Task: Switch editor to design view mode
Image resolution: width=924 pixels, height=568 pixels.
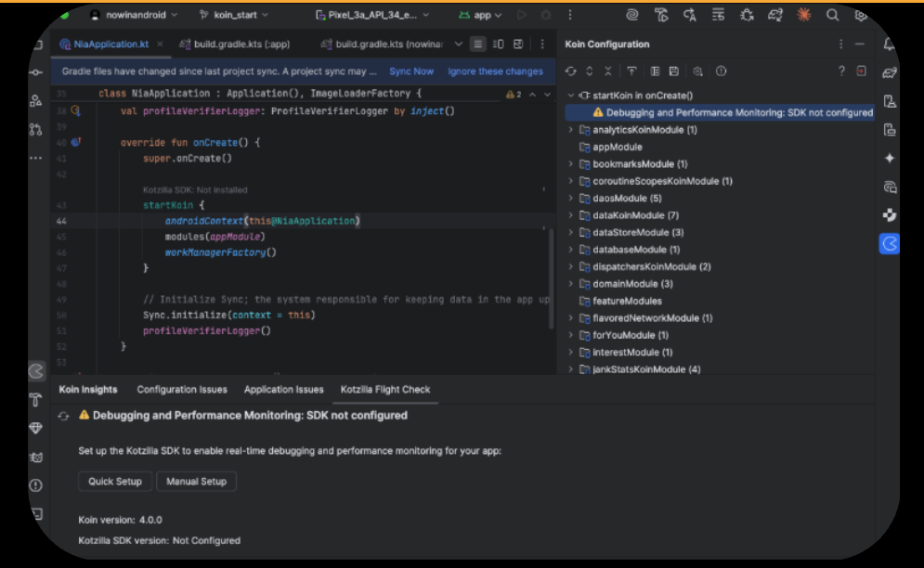Action: tap(518, 45)
